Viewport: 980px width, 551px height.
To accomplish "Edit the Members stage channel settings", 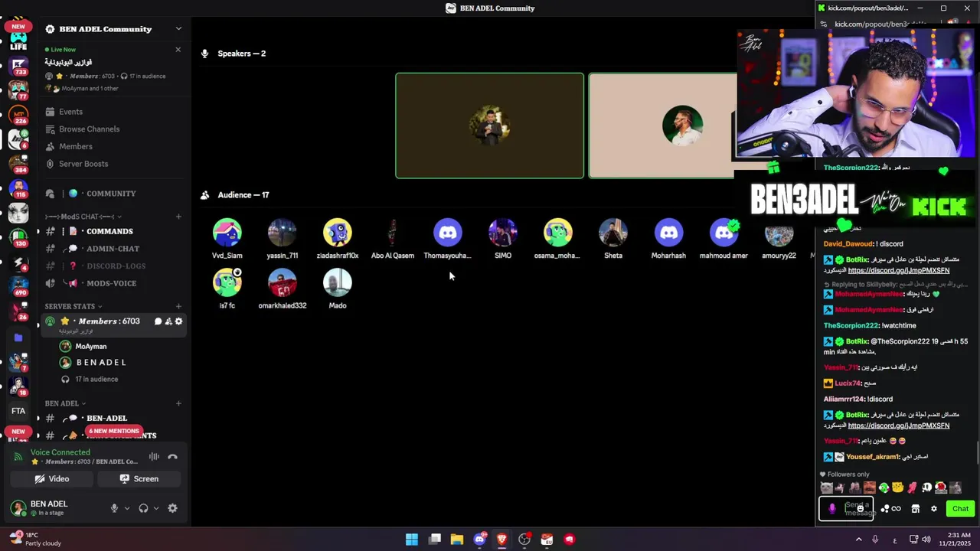I will 179,321.
